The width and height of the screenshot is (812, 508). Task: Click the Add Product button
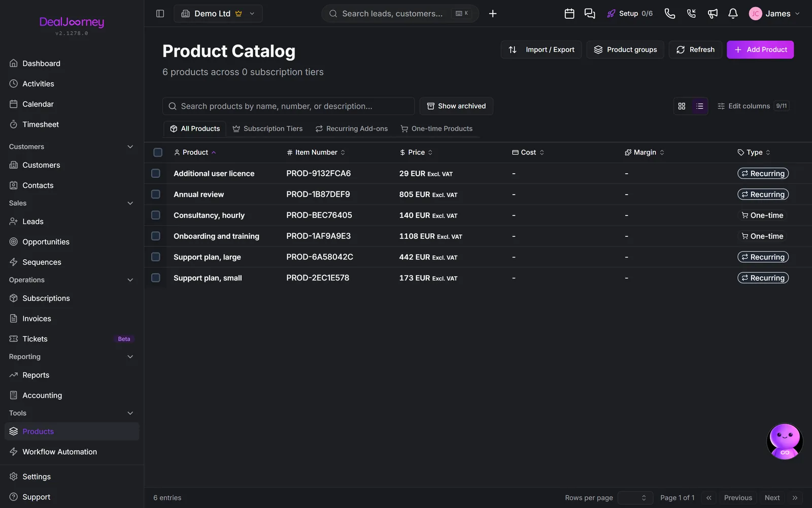[x=760, y=50]
